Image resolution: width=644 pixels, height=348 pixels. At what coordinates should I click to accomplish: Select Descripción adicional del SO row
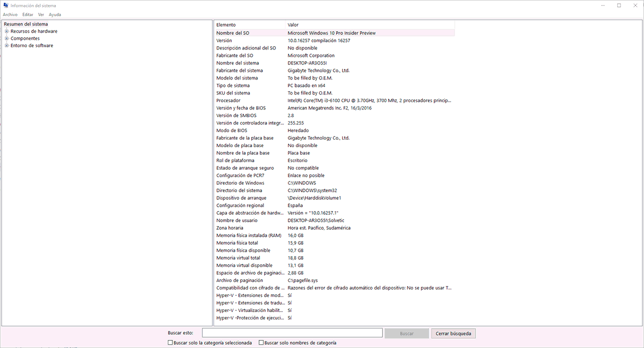[334, 48]
